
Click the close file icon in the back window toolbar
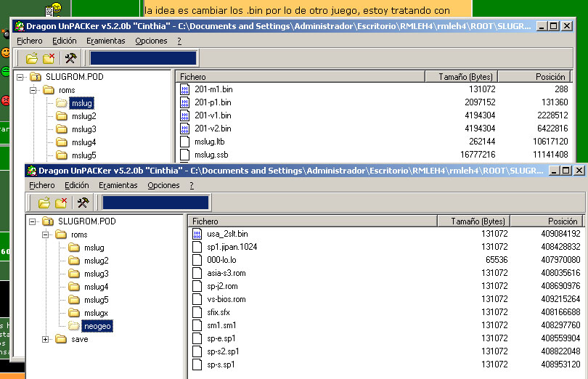49,59
